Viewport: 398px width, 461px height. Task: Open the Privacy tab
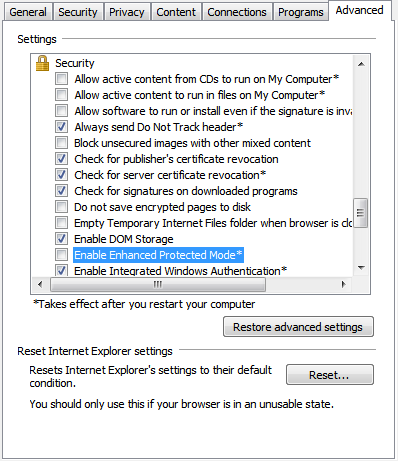(127, 12)
